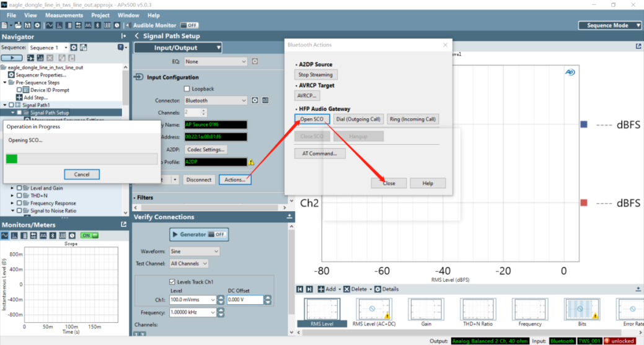Open the Waveform Sine dropdown
Image resolution: width=644 pixels, height=345 pixels.
(194, 251)
